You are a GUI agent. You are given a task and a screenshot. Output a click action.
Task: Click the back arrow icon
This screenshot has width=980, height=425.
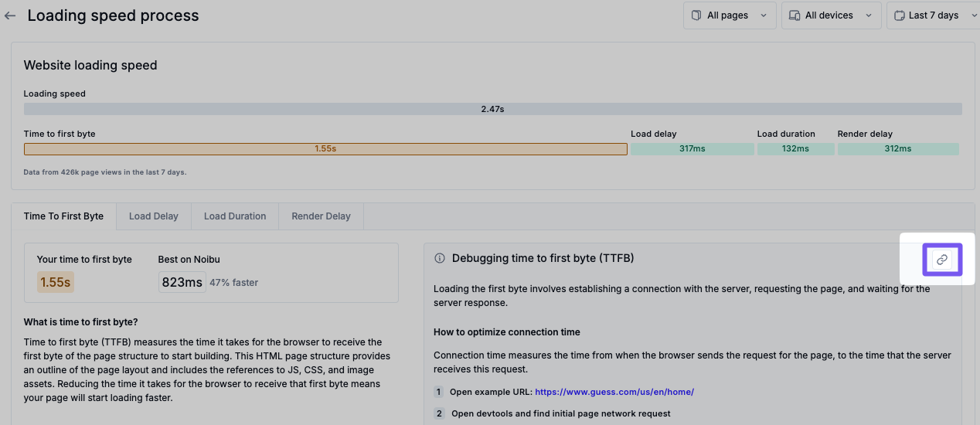pyautogui.click(x=10, y=15)
